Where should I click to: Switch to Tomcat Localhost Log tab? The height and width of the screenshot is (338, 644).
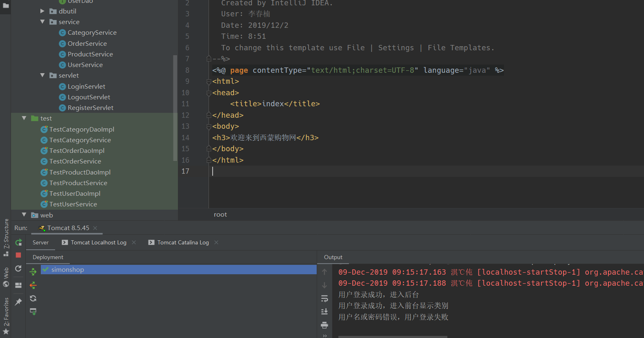click(x=98, y=242)
